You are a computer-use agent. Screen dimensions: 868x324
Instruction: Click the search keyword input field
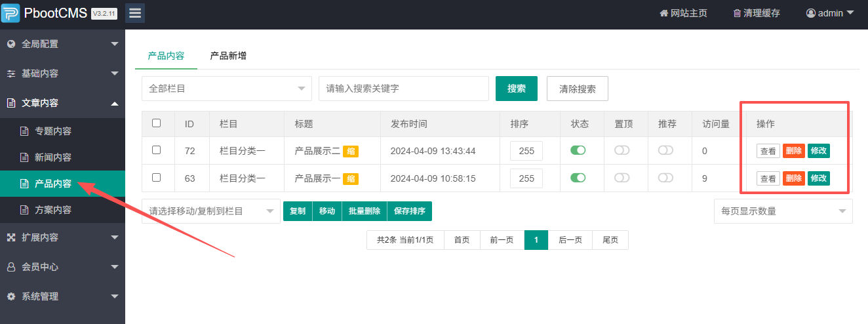point(404,89)
